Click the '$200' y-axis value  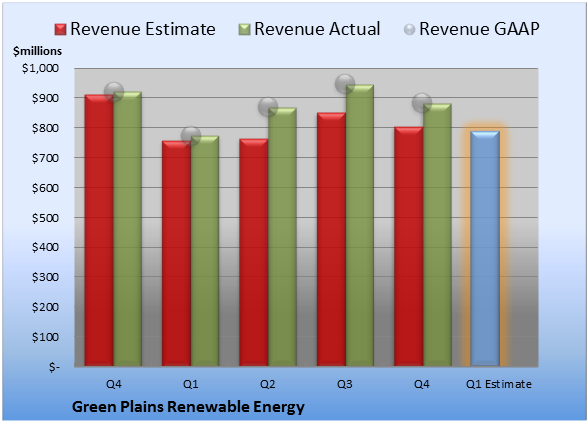click(45, 307)
